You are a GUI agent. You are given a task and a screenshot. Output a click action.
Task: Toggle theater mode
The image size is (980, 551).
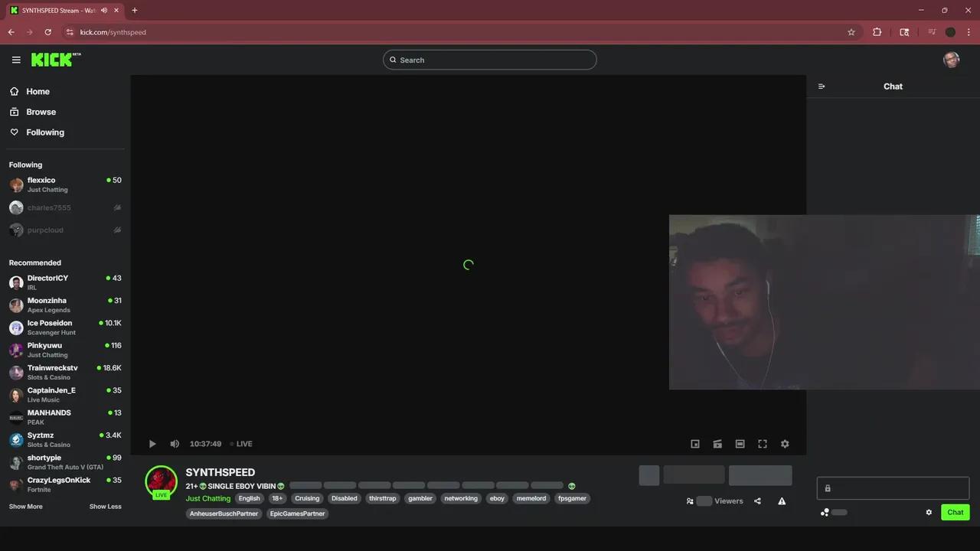click(740, 444)
